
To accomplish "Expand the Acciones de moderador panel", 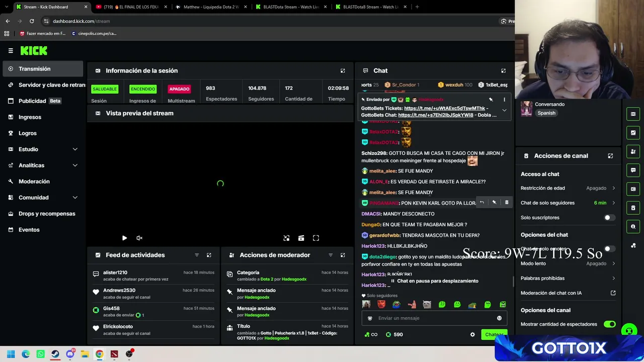I will coord(343,255).
